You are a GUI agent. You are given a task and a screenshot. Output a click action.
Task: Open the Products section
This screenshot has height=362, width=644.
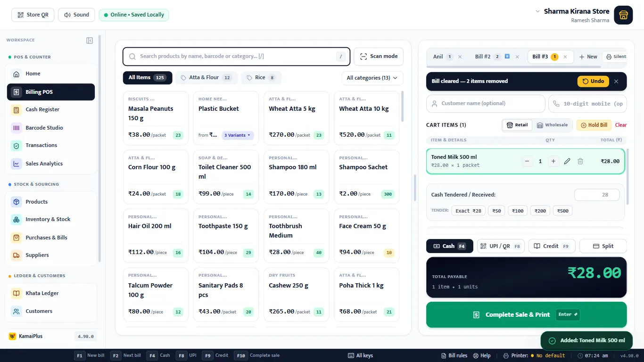click(51, 202)
